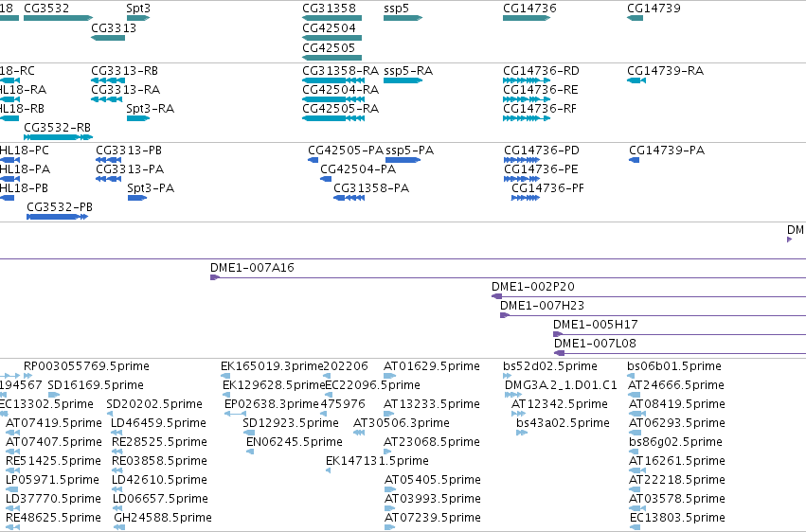Click the small teal arrow under CG14739 label

click(x=635, y=18)
